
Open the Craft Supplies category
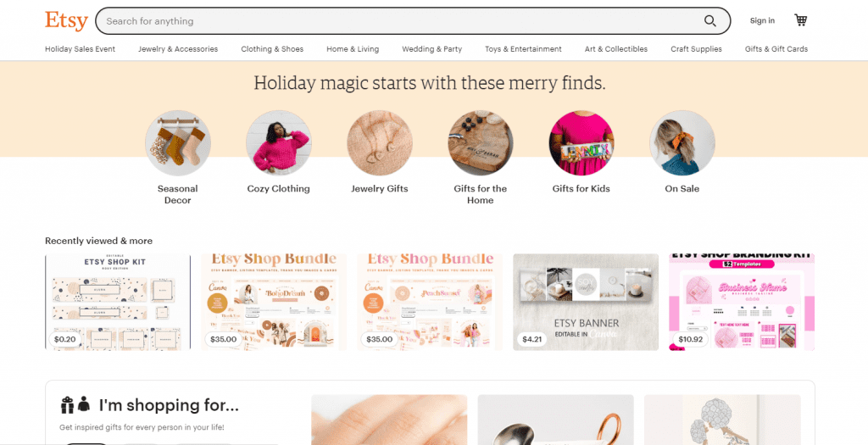tap(697, 48)
